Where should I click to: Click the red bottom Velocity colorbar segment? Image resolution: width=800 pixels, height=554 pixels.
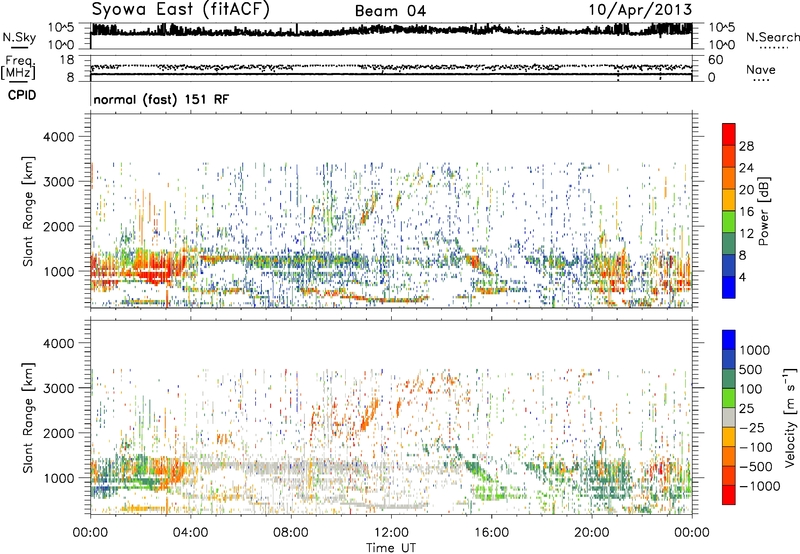(729, 495)
